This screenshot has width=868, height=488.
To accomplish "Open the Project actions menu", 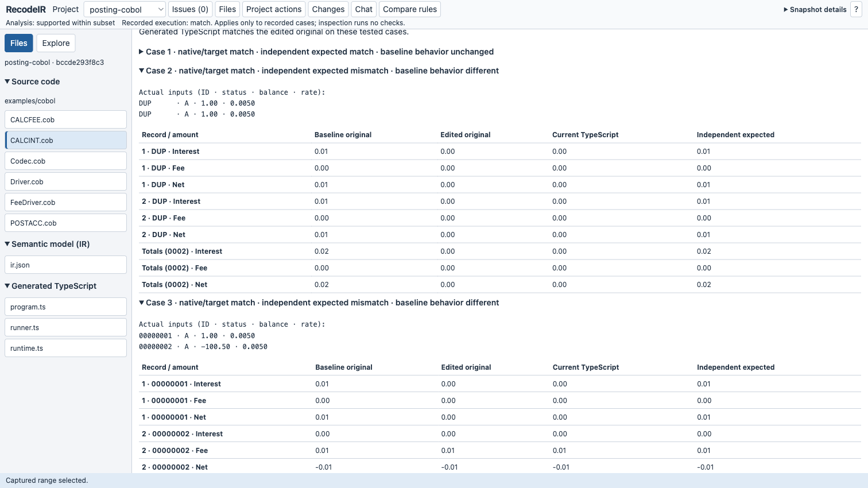I will click(x=274, y=9).
